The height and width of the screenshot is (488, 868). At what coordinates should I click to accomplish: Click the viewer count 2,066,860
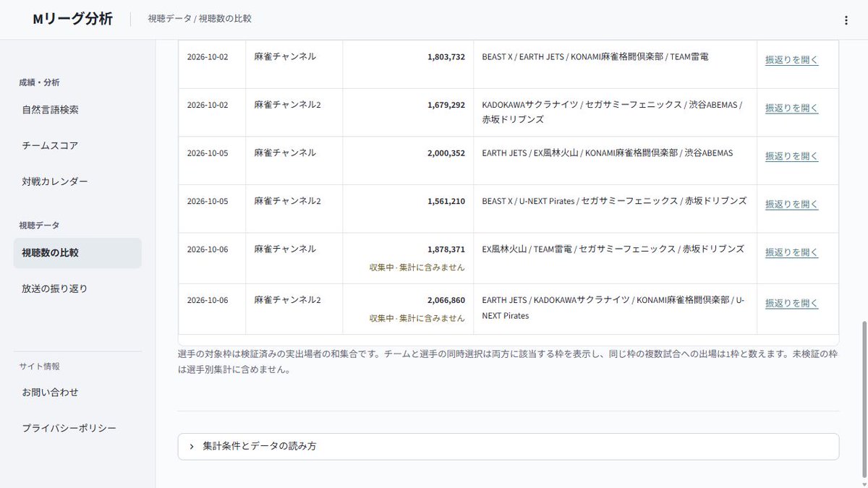click(446, 299)
